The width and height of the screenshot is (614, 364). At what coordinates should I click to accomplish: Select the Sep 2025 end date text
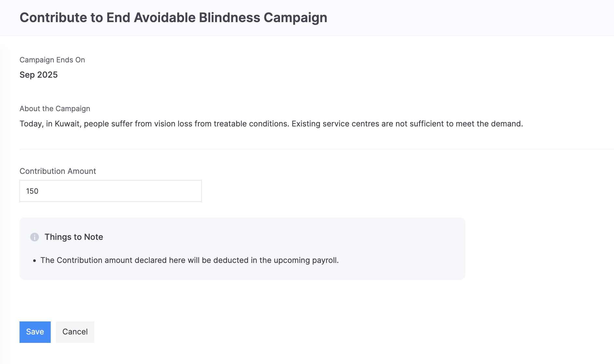pos(38,75)
